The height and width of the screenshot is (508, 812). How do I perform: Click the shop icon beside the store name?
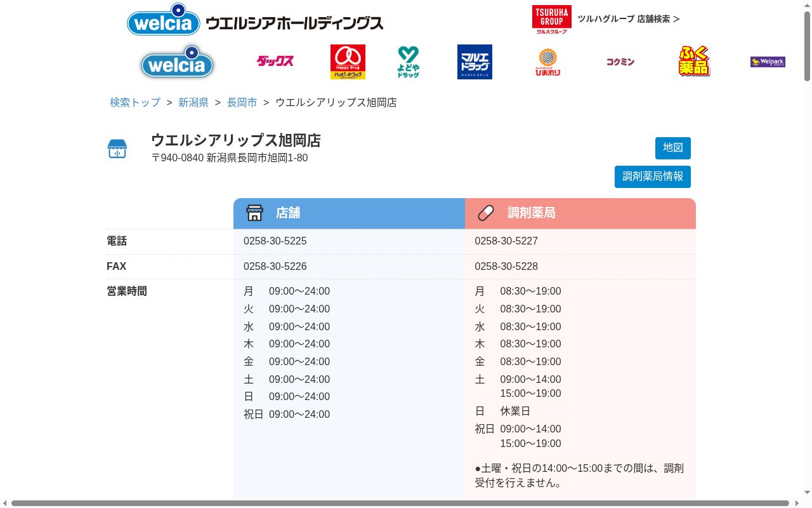117,149
